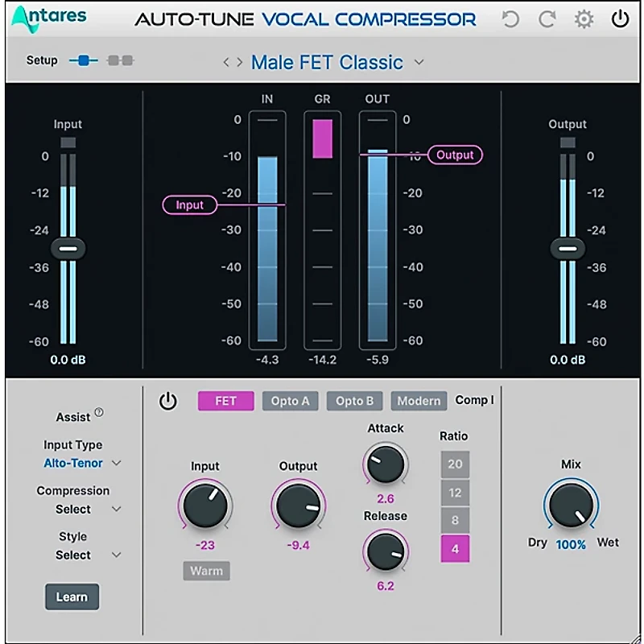
Task: Click the OUT meter -5.9 readout
Action: coord(378,360)
